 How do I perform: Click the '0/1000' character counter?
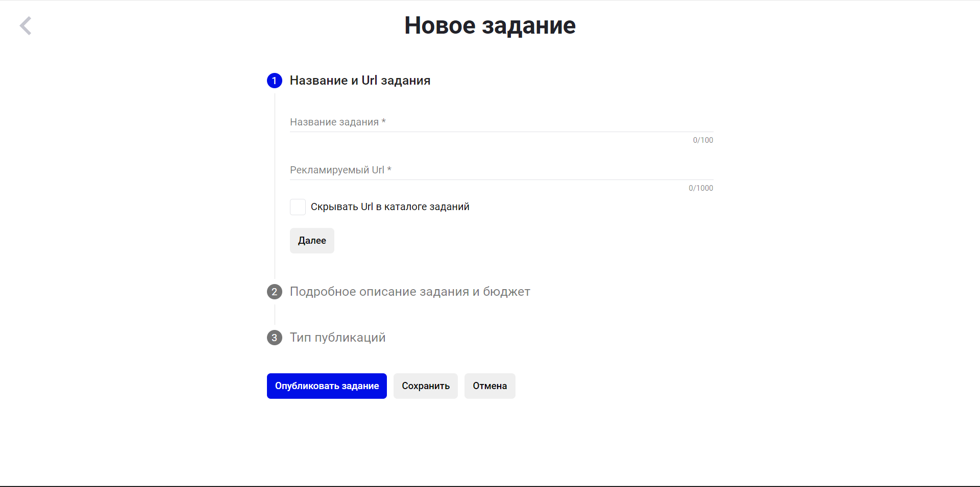pyautogui.click(x=701, y=188)
